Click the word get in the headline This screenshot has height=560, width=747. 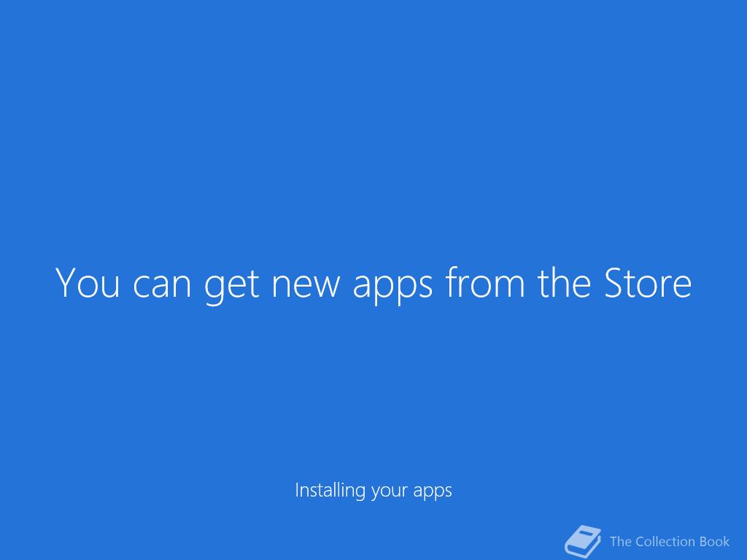coord(231,286)
